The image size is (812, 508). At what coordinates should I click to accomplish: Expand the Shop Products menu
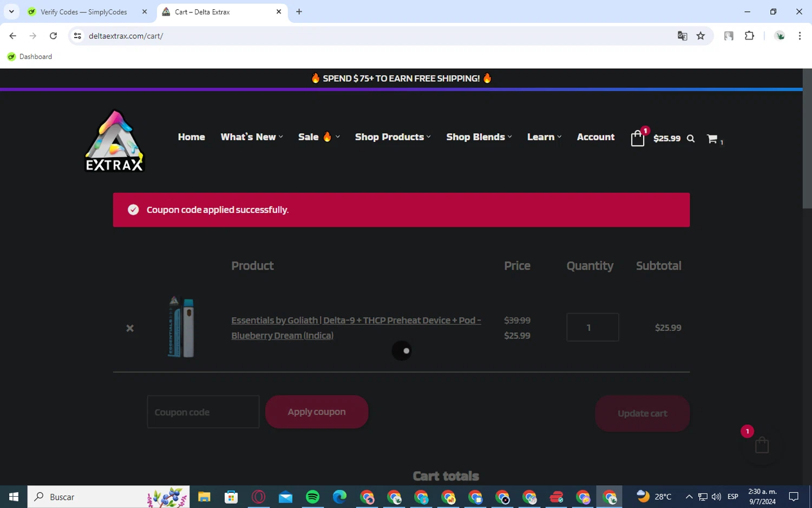[393, 137]
